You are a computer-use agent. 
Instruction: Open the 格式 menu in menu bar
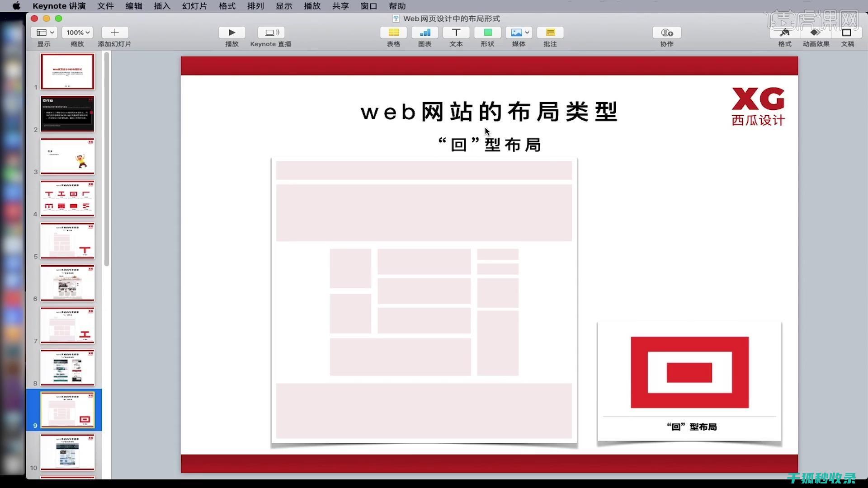[227, 6]
